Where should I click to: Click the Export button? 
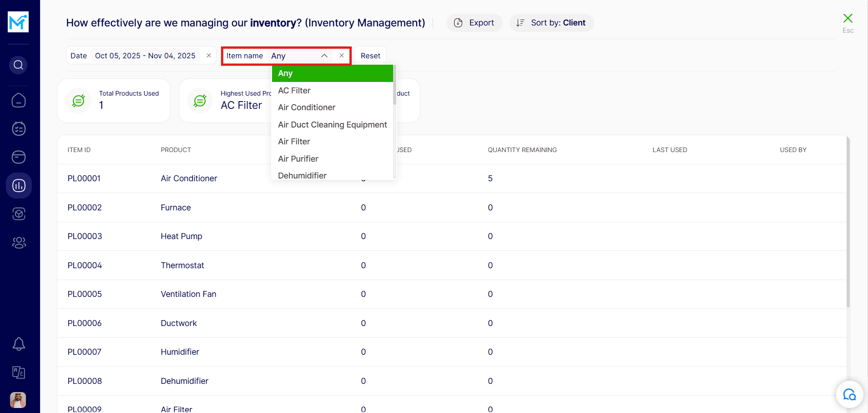474,23
